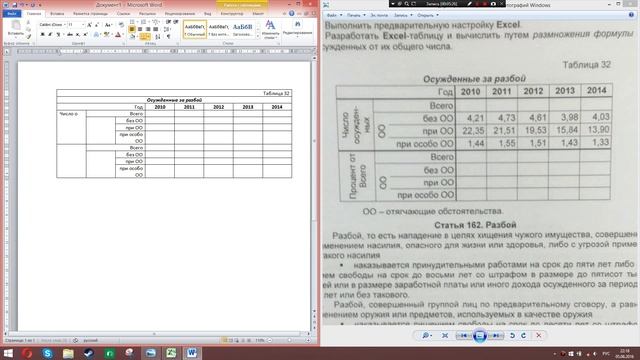640x360 pixels.
Task: Click the bullets list icon
Action: [x=132, y=21]
